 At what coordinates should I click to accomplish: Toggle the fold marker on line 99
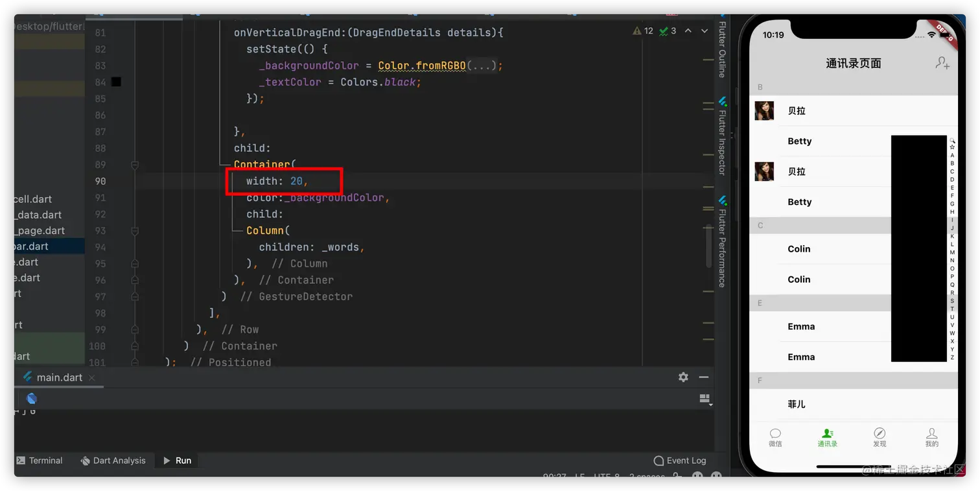tap(135, 329)
